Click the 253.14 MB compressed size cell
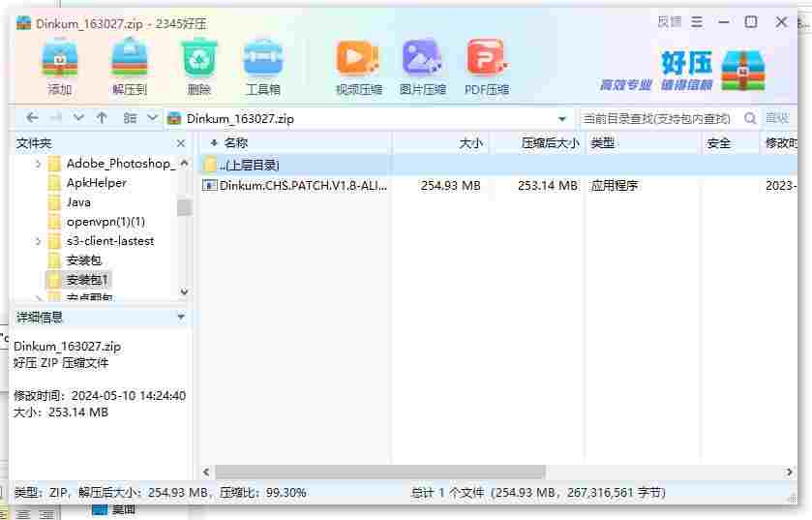Viewport: 812px width, 520px height. 548,185
